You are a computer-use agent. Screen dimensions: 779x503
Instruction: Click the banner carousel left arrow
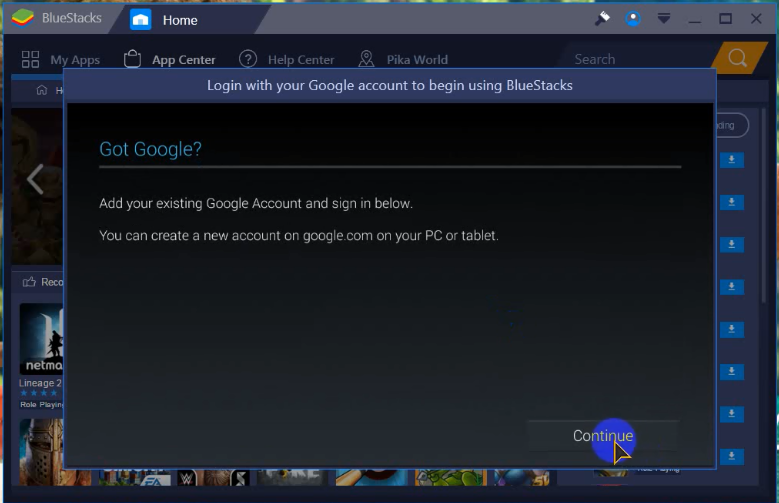35,179
